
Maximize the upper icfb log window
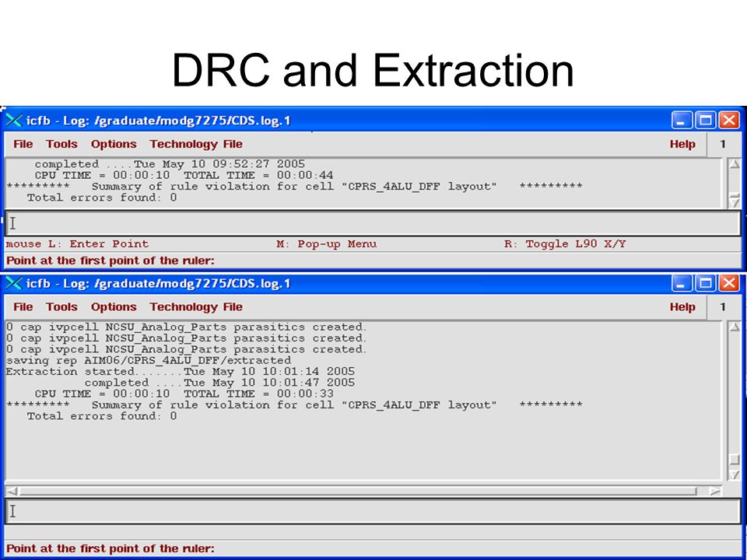(705, 120)
